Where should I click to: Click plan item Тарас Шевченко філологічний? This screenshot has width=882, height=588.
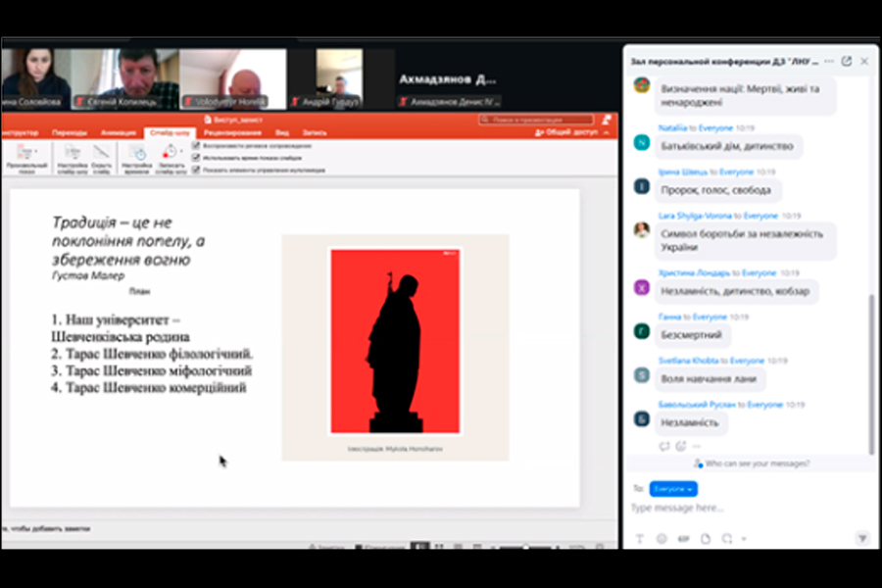[152, 354]
